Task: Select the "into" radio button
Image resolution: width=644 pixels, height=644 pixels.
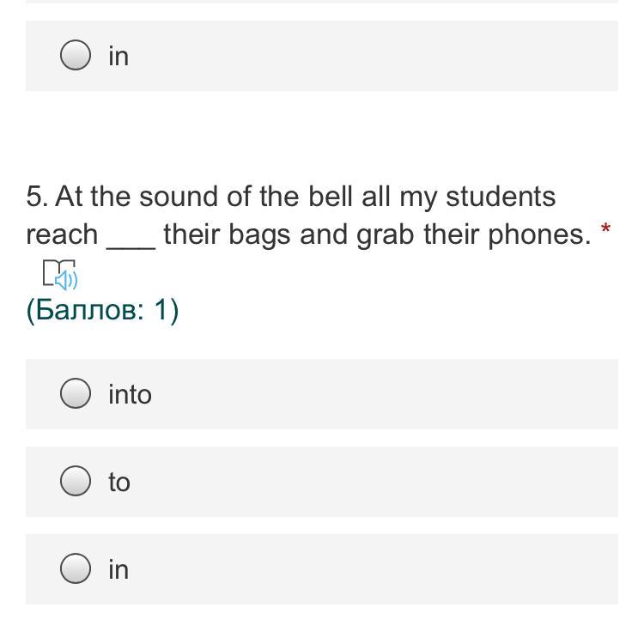Action: coord(76,394)
